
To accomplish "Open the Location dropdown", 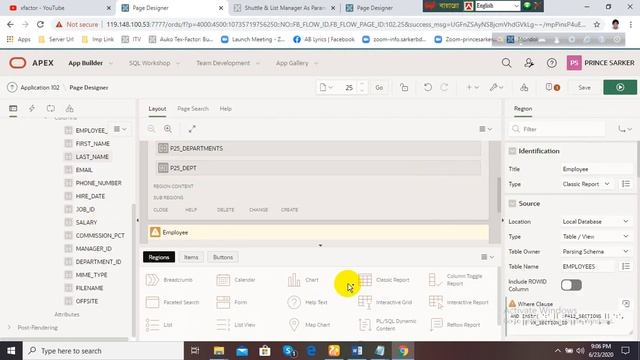I will (x=596, y=222).
